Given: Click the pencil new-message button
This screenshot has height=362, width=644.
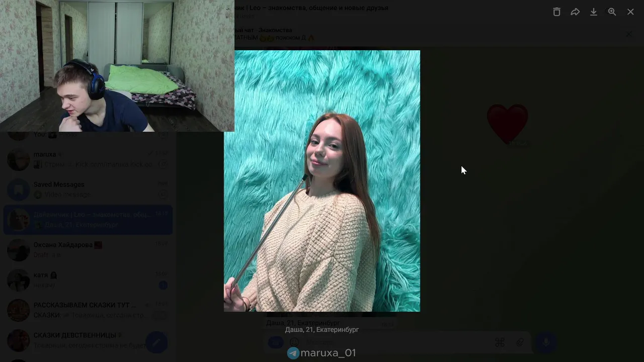Looking at the screenshot, I should coord(156,343).
